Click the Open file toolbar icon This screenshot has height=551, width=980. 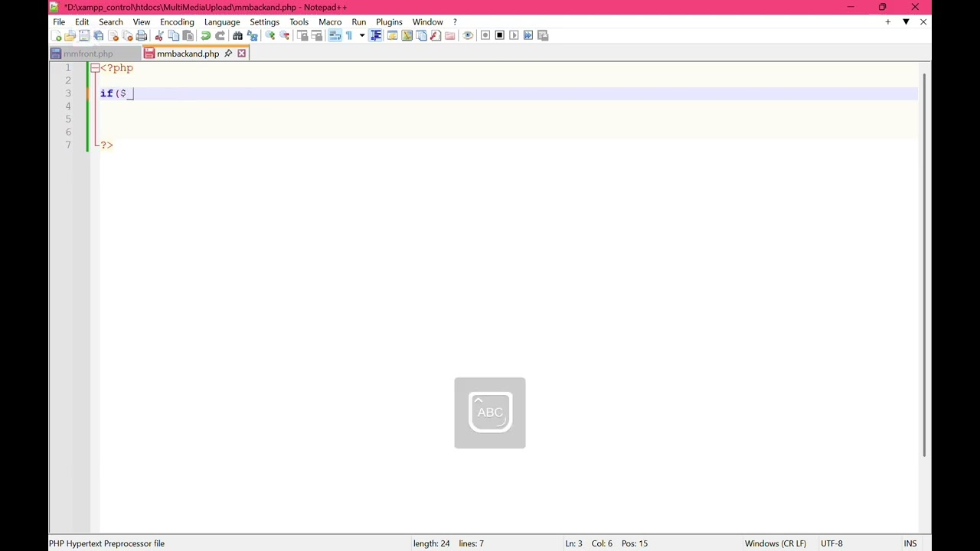(70, 35)
